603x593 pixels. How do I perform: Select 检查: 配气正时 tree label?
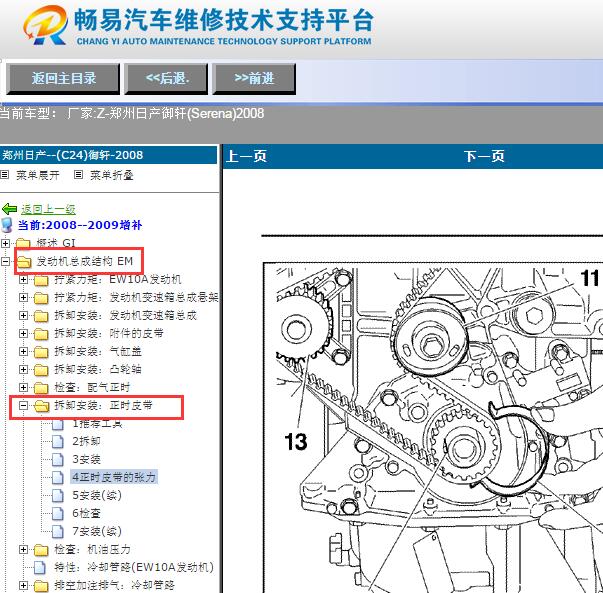click(92, 387)
